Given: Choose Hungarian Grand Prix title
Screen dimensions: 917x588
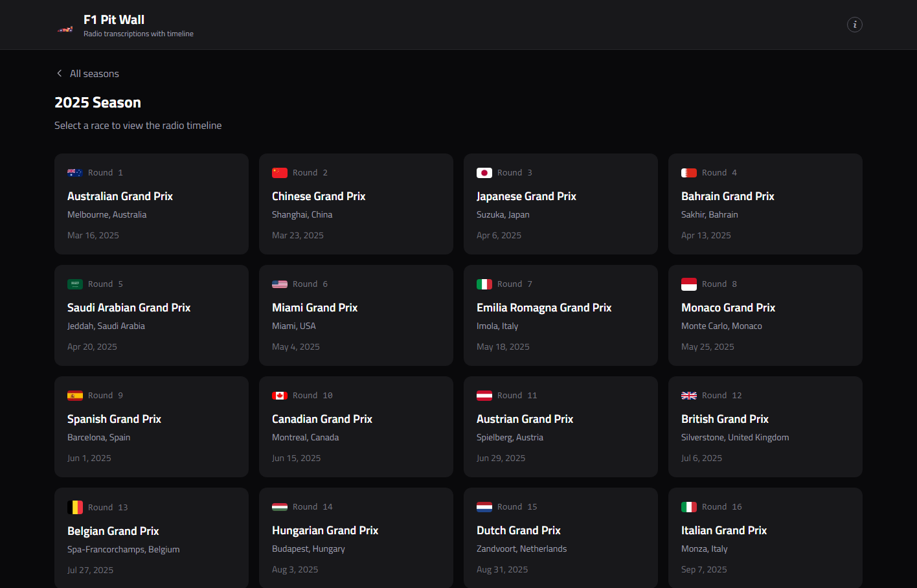Looking at the screenshot, I should pos(325,530).
